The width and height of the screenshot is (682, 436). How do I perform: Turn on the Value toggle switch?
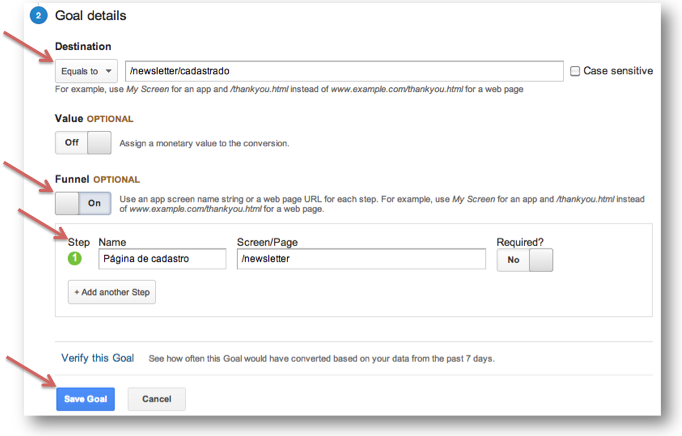pos(84,143)
